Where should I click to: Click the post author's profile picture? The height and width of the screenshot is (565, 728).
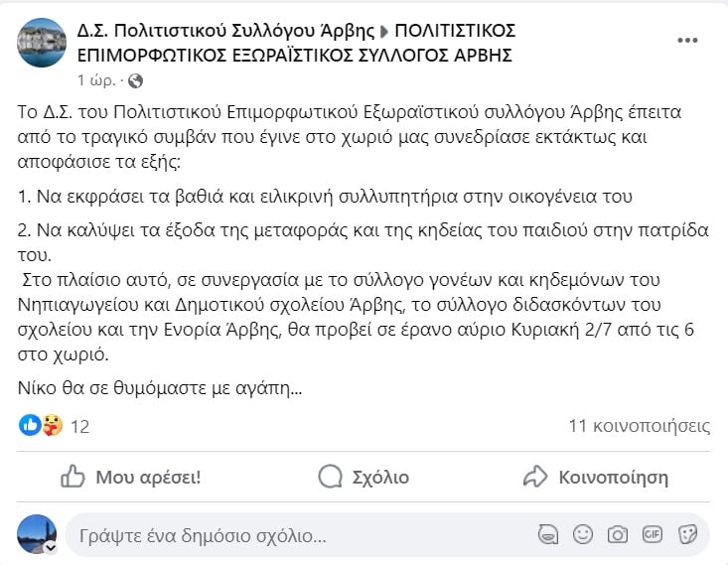coord(43,43)
